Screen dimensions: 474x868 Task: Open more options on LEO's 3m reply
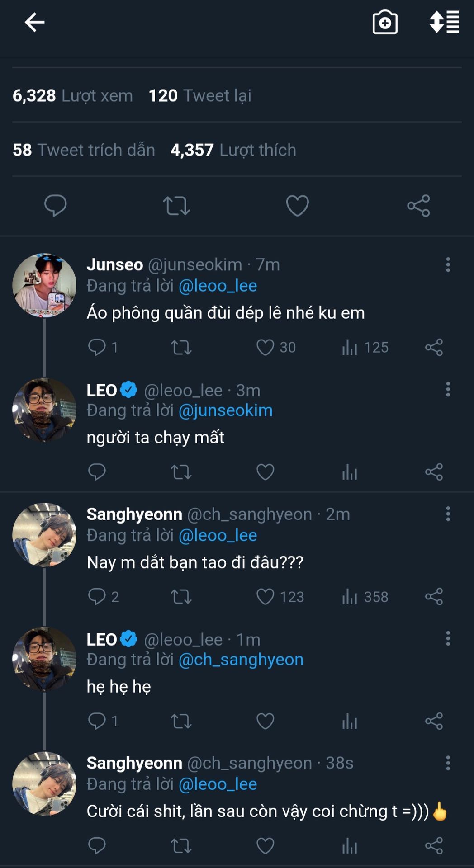(448, 389)
